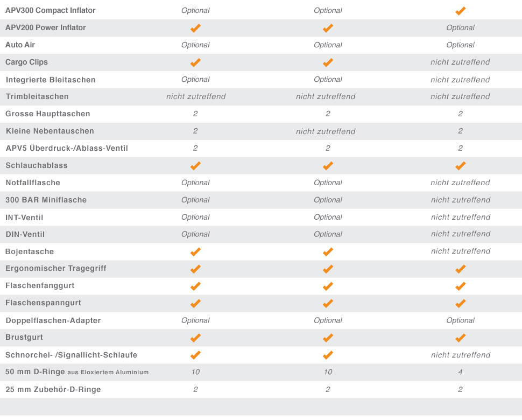Screen dimensions: 522x420
Task: Click the first checkmark in the APV200 Power Inflator row
Action: pyautogui.click(x=195, y=28)
